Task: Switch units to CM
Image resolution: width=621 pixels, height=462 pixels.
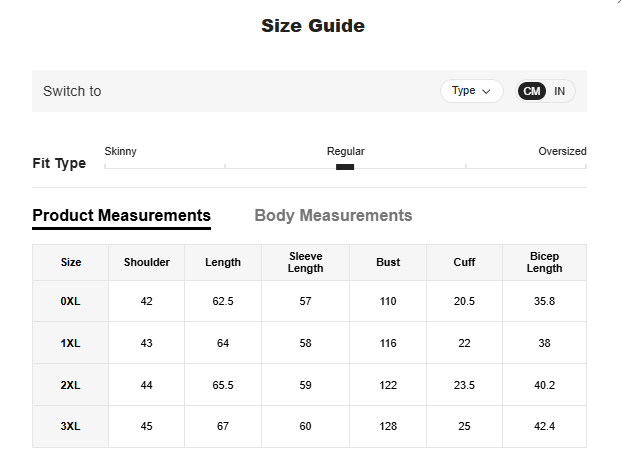Action: [x=532, y=91]
